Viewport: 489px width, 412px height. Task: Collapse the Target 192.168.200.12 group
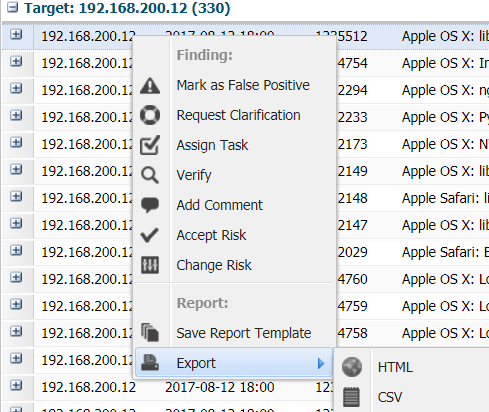(x=13, y=7)
